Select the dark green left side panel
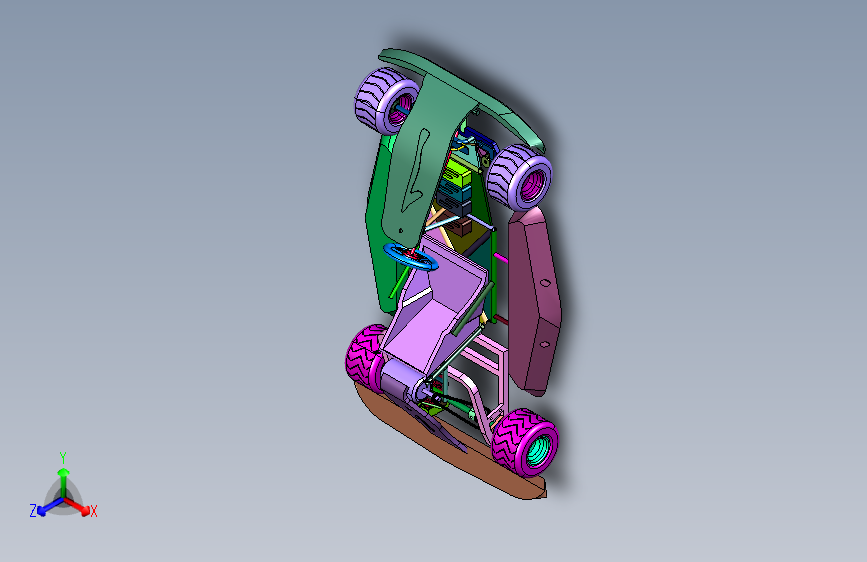This screenshot has width=867, height=562. click(379, 227)
